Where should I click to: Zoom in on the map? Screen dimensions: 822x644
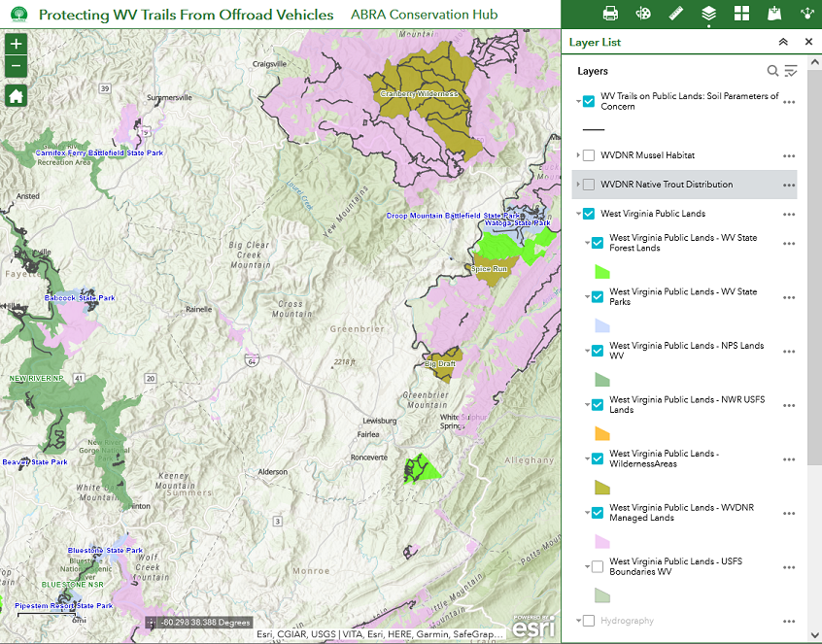pyautogui.click(x=16, y=45)
